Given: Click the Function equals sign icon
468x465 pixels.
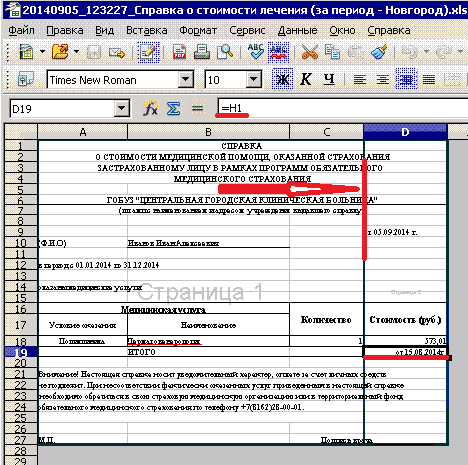Looking at the screenshot, I should pyautogui.click(x=197, y=108).
